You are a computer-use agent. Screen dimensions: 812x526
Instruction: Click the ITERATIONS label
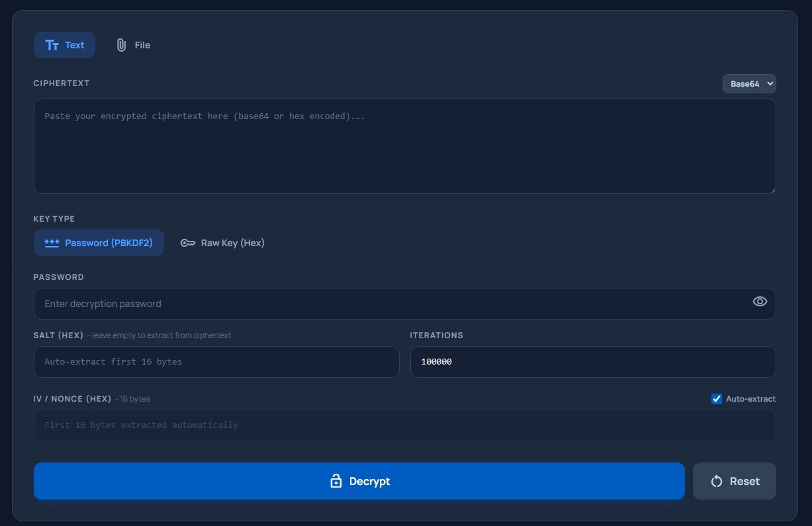(437, 335)
